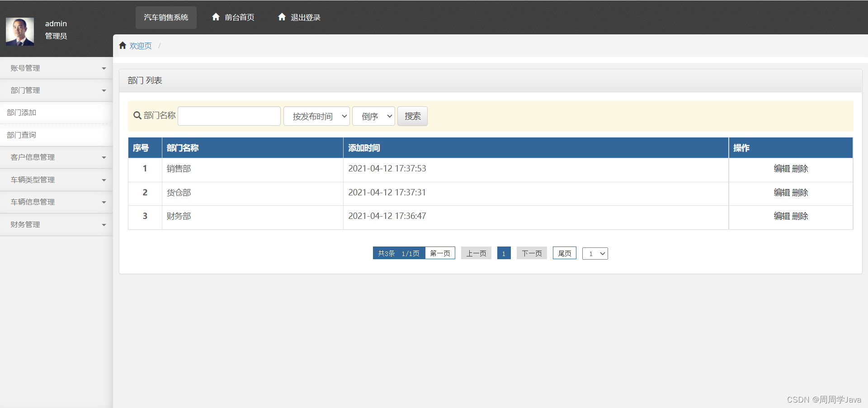Viewport: 868px width, 408px height.
Task: Switch to 前台首页 in the top menu
Action: pos(239,17)
